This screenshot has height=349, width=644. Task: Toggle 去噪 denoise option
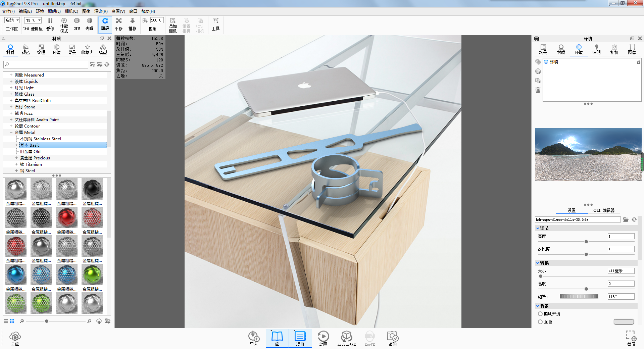pos(90,24)
